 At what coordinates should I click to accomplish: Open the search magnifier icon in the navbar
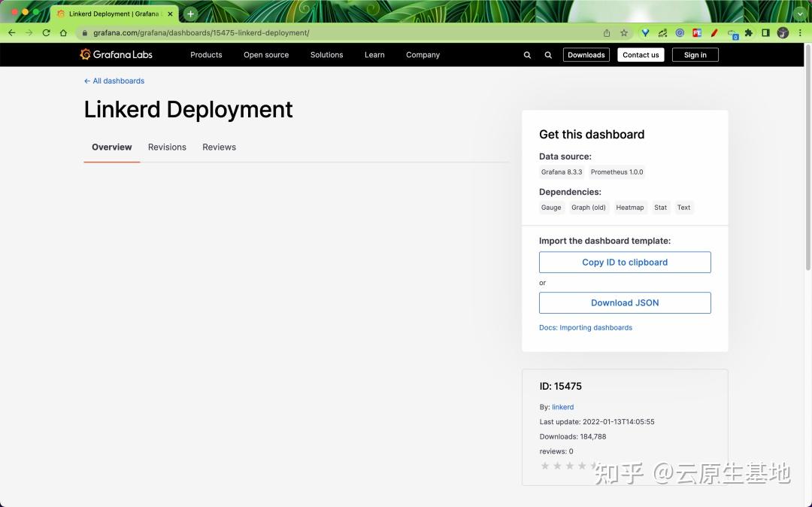pyautogui.click(x=527, y=54)
